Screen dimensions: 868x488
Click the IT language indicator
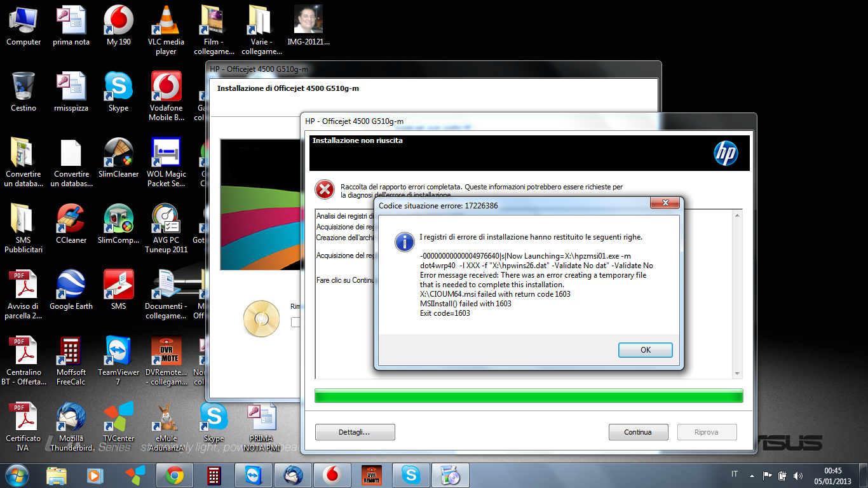(735, 474)
